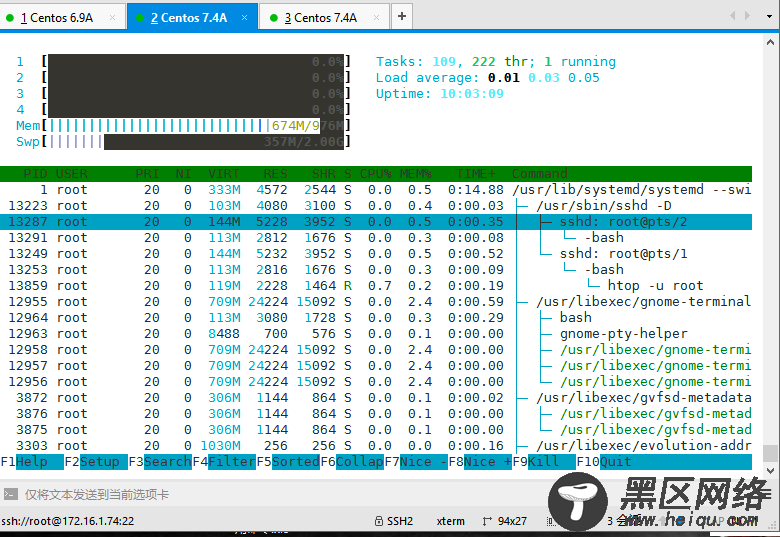Click the USER column header

[x=72, y=174]
